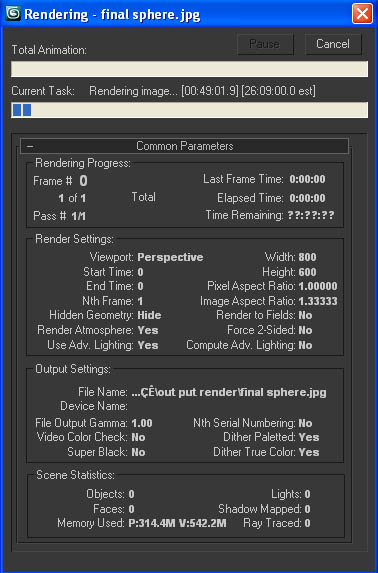
Task: Close the Rendering dialog with the red X
Action: pyautogui.click(x=362, y=14)
